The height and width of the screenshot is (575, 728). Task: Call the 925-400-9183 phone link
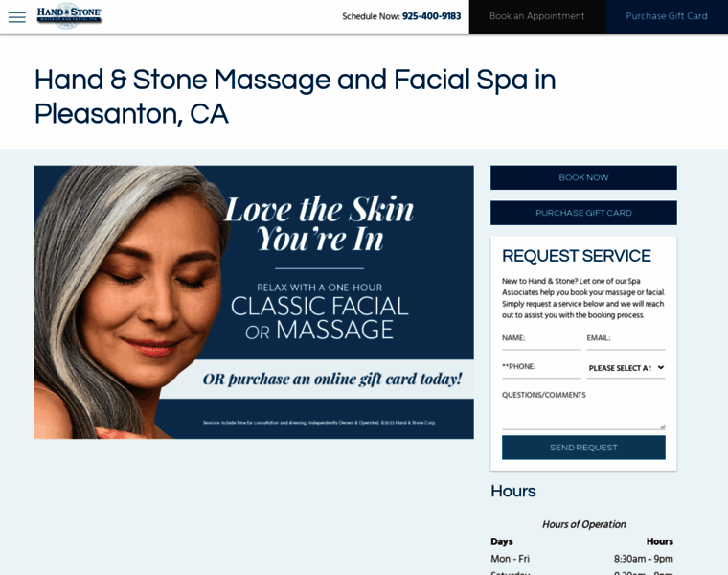[431, 16]
